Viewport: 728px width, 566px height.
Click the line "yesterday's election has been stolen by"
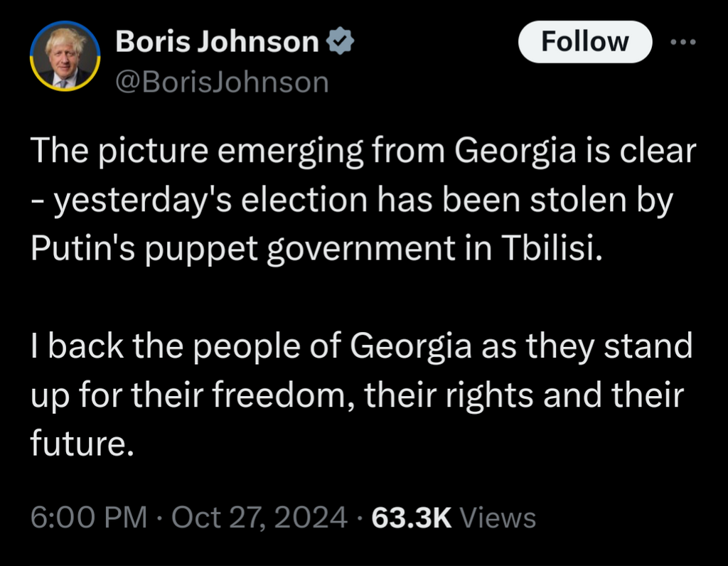[352, 201]
